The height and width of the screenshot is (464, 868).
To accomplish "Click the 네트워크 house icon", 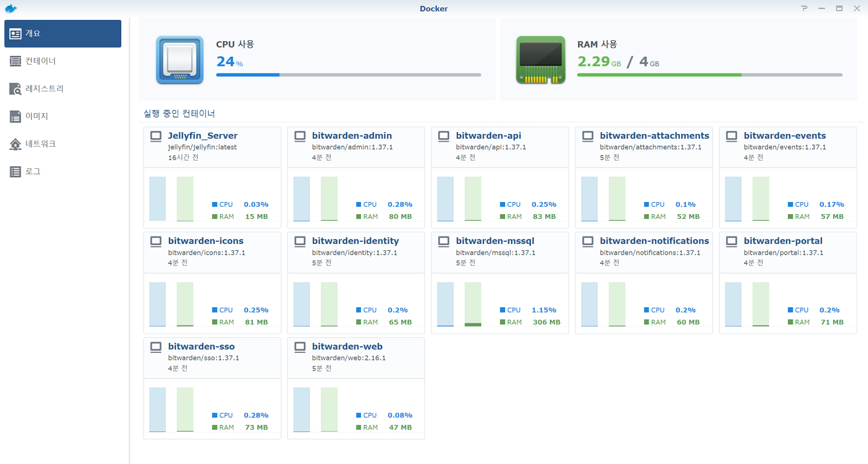I will [x=16, y=144].
